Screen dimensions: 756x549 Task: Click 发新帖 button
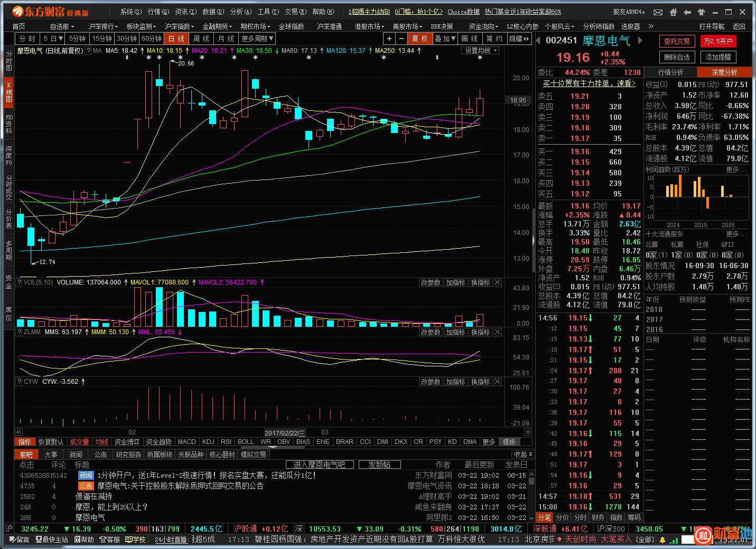point(379,465)
